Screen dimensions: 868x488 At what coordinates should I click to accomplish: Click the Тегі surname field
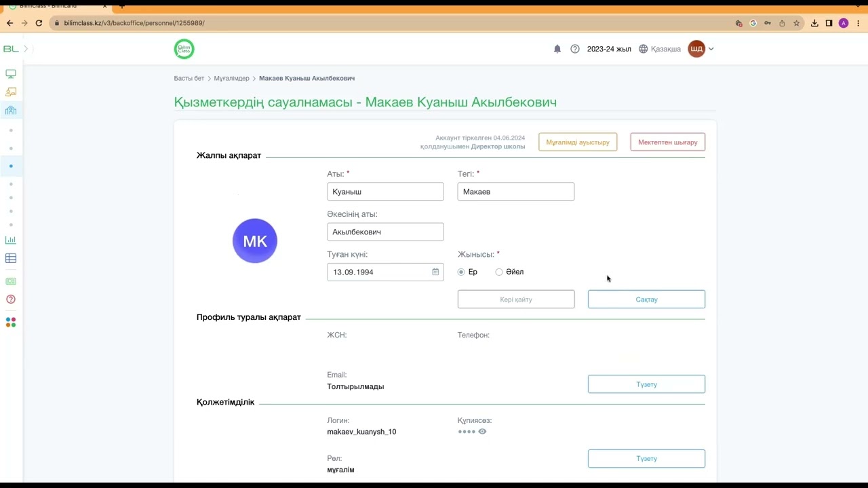coord(516,192)
